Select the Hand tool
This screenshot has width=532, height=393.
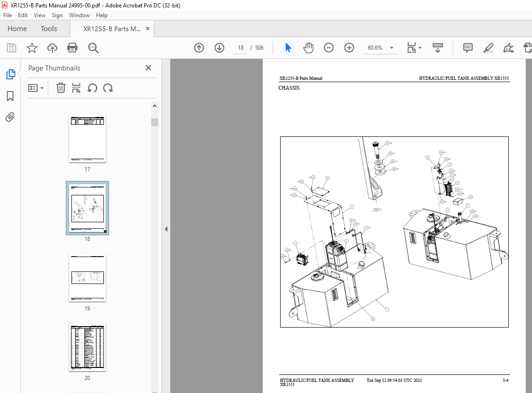click(x=308, y=48)
